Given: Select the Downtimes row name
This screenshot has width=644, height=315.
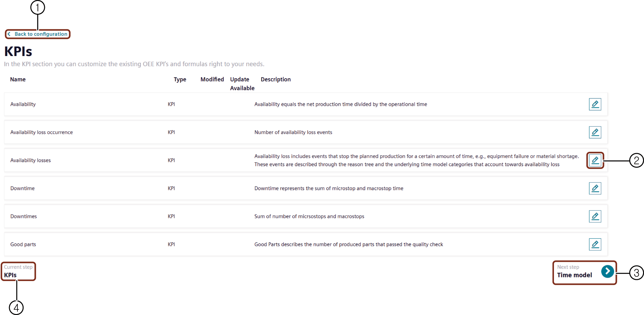Looking at the screenshot, I should 24,216.
